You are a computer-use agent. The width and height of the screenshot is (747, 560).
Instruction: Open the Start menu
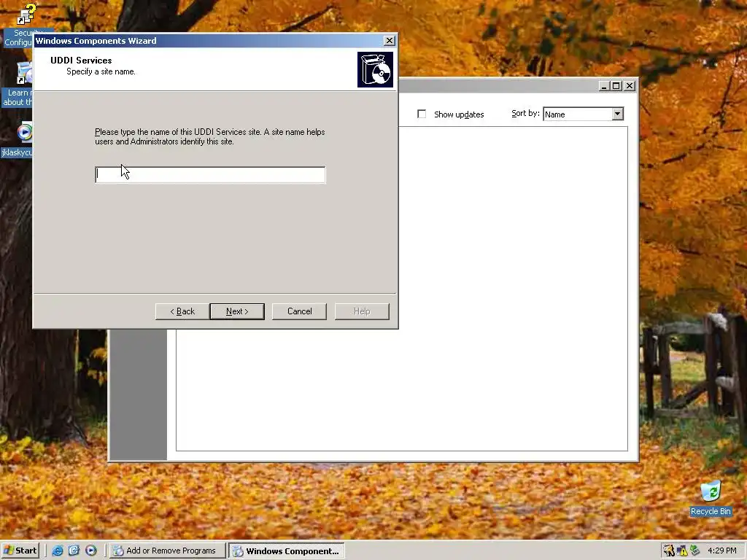[20, 551]
